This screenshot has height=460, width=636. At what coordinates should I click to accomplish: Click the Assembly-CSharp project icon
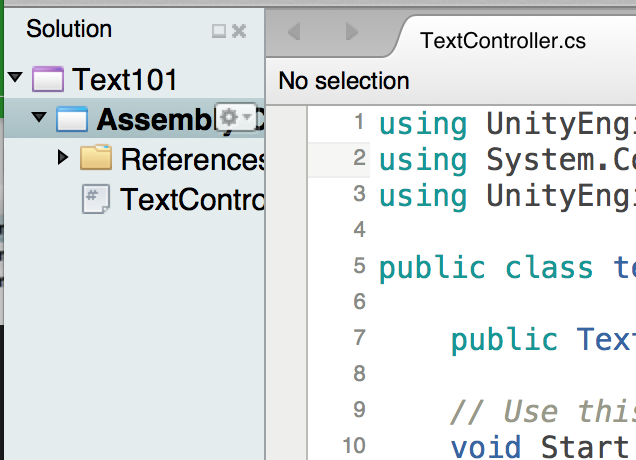coord(72,119)
